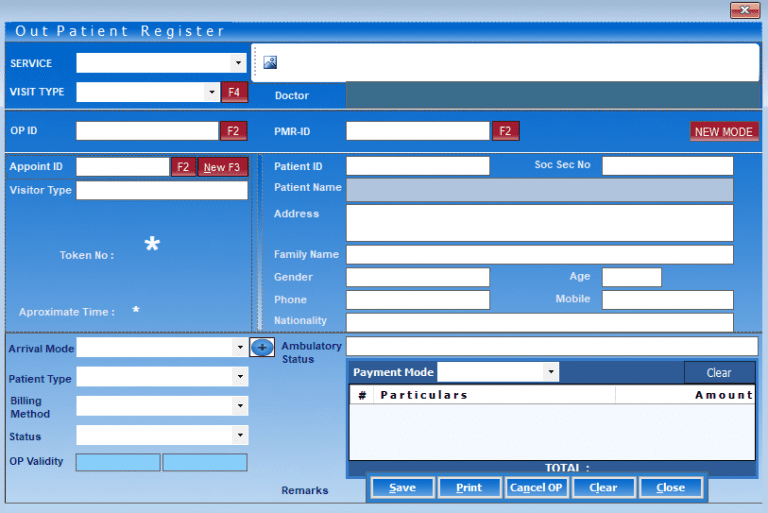768x513 pixels.
Task: Click the image placeholder icon at top
Action: point(270,62)
